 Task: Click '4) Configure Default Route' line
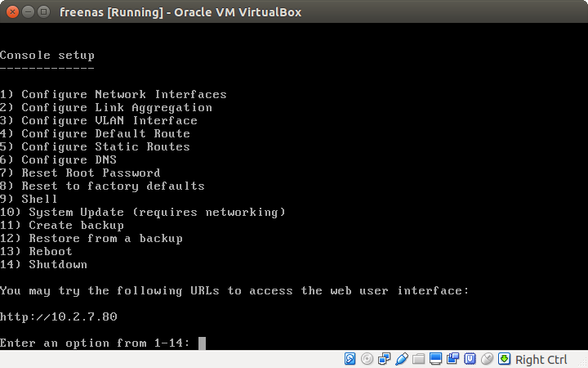click(x=95, y=133)
